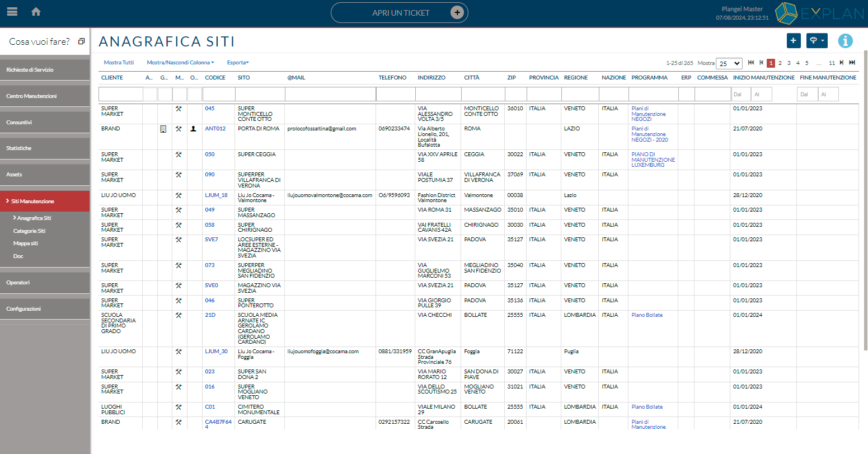Click the plus circle in Apri un ticket

pos(457,13)
